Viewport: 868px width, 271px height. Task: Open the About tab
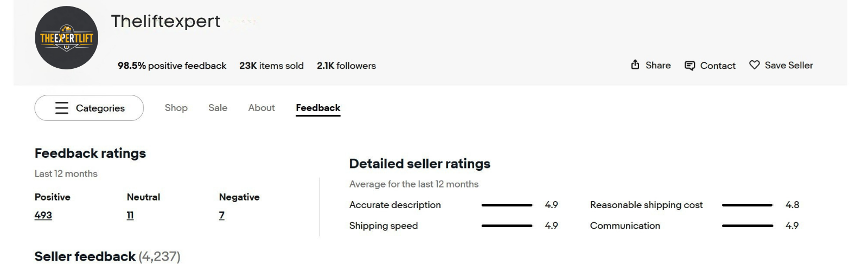click(261, 108)
